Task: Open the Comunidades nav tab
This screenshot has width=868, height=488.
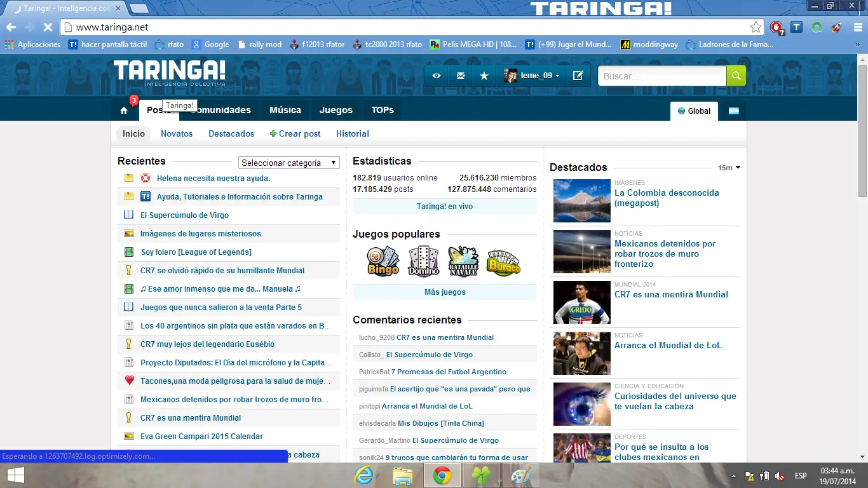Action: click(221, 110)
